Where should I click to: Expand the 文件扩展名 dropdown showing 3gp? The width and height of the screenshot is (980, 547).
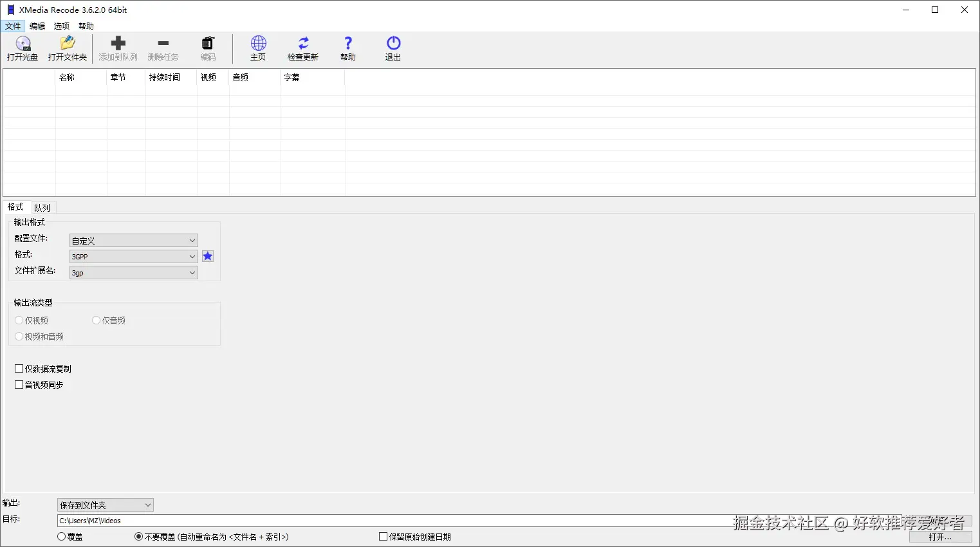coord(133,272)
